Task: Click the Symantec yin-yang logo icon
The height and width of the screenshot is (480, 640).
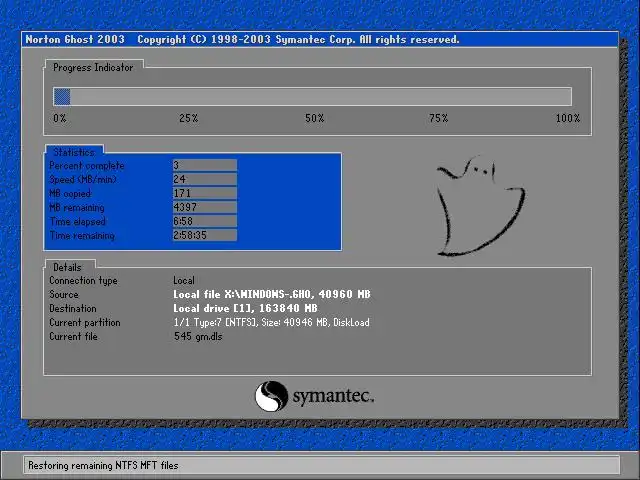Action: pyautogui.click(x=271, y=396)
